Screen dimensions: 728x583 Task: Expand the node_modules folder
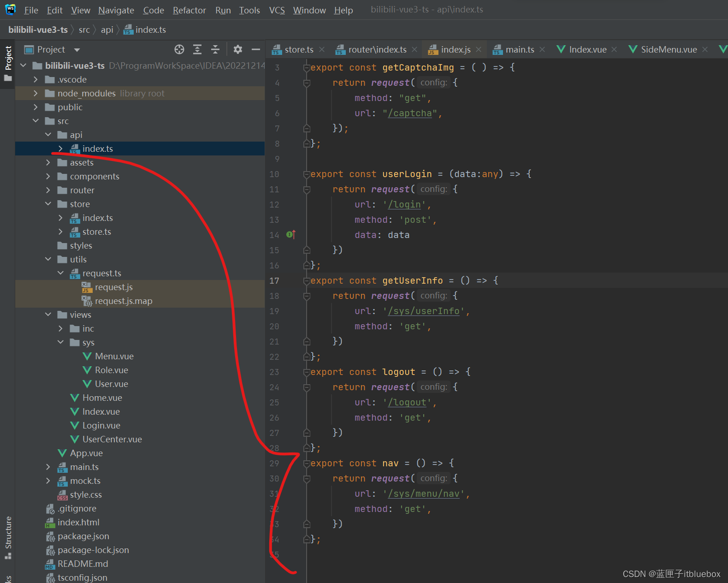coord(36,94)
